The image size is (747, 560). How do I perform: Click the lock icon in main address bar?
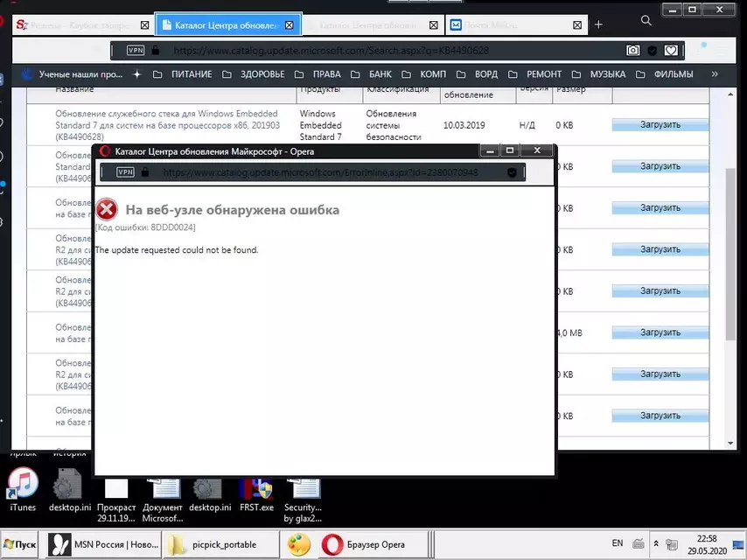156,50
